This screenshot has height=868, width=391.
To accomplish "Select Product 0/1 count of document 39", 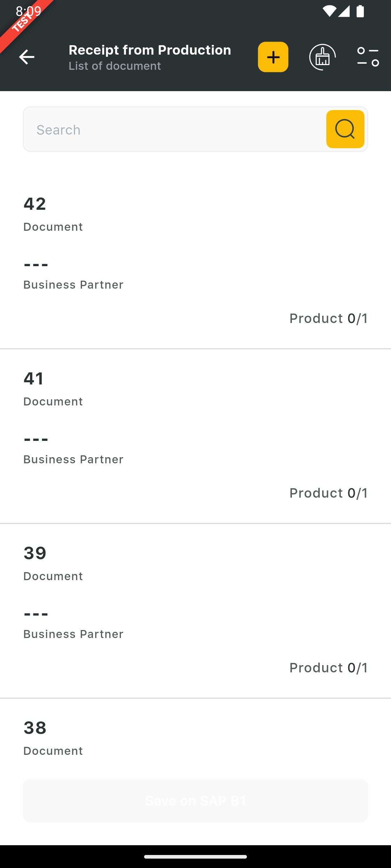I will click(328, 668).
